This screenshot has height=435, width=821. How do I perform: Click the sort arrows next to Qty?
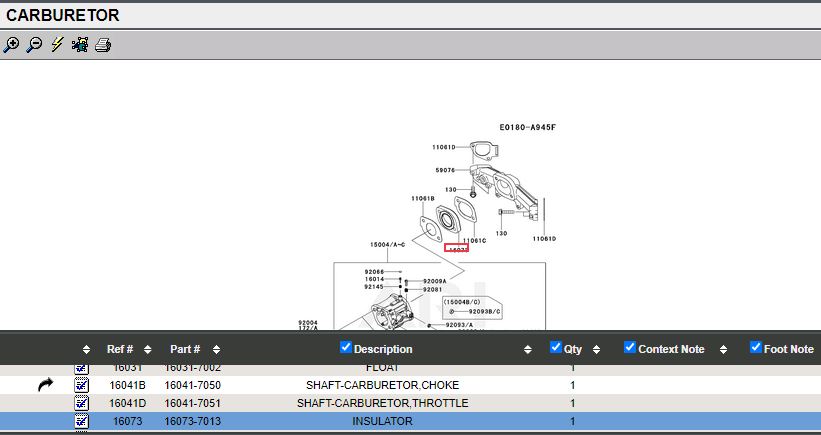click(596, 350)
